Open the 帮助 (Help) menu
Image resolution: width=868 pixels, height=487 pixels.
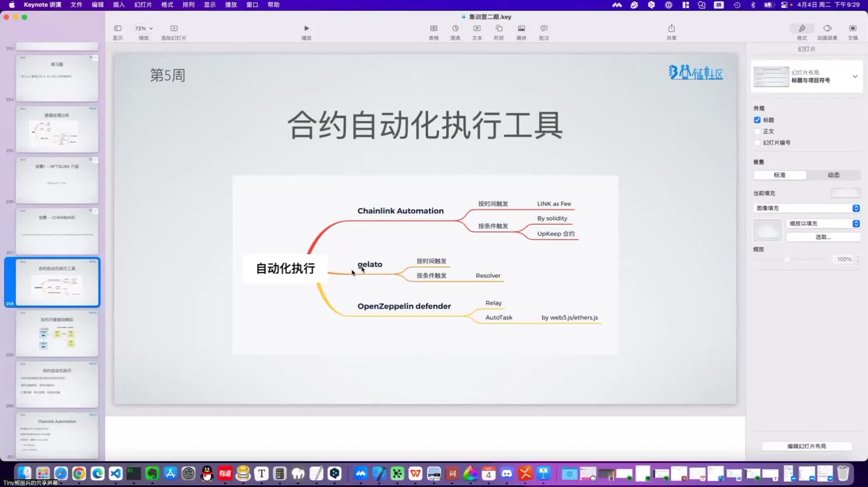click(274, 5)
